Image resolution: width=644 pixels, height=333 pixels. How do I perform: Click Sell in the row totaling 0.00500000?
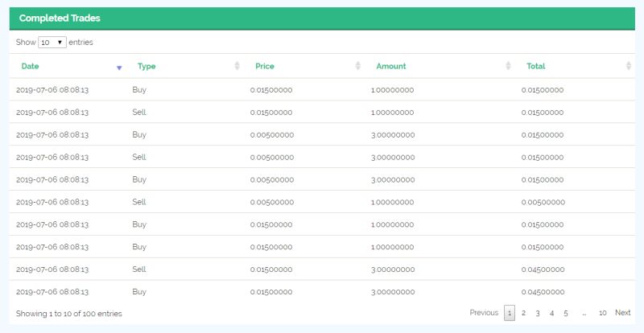pos(139,202)
